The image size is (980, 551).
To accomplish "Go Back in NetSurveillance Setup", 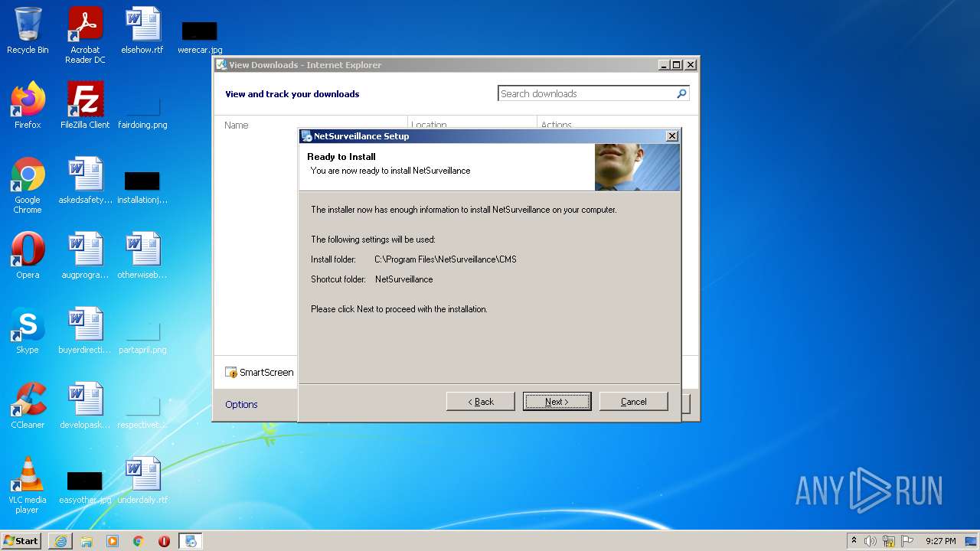I will pos(481,402).
